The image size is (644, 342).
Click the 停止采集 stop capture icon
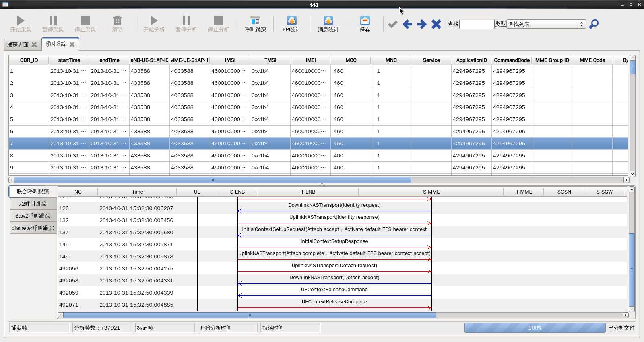pos(85,21)
